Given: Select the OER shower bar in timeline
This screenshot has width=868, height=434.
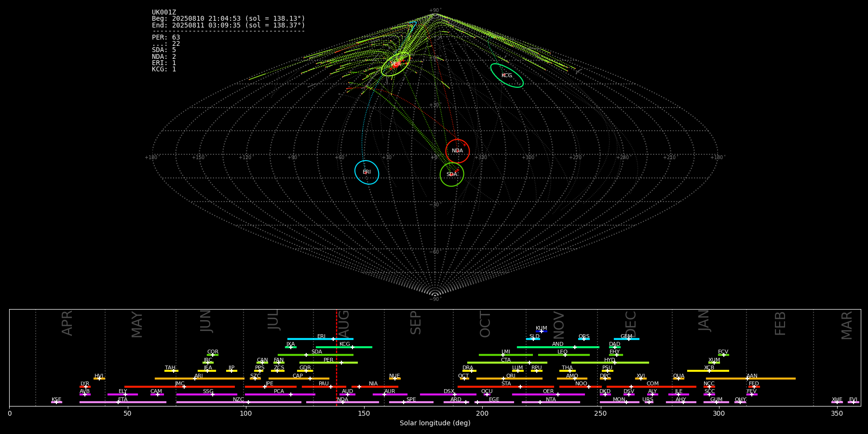Looking at the screenshot, I should pyautogui.click(x=548, y=394).
